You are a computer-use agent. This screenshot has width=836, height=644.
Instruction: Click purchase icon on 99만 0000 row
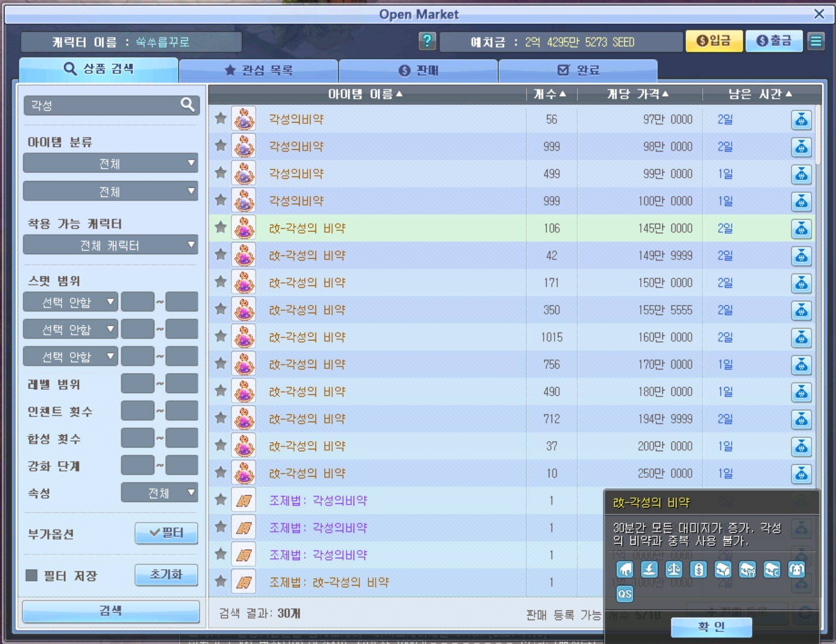coord(801,174)
